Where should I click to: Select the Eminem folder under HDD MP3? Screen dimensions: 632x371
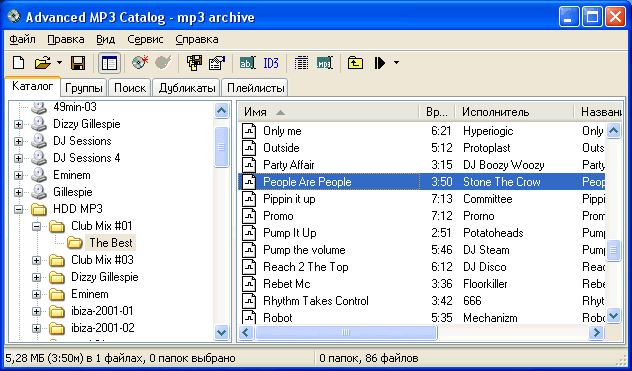click(89, 294)
